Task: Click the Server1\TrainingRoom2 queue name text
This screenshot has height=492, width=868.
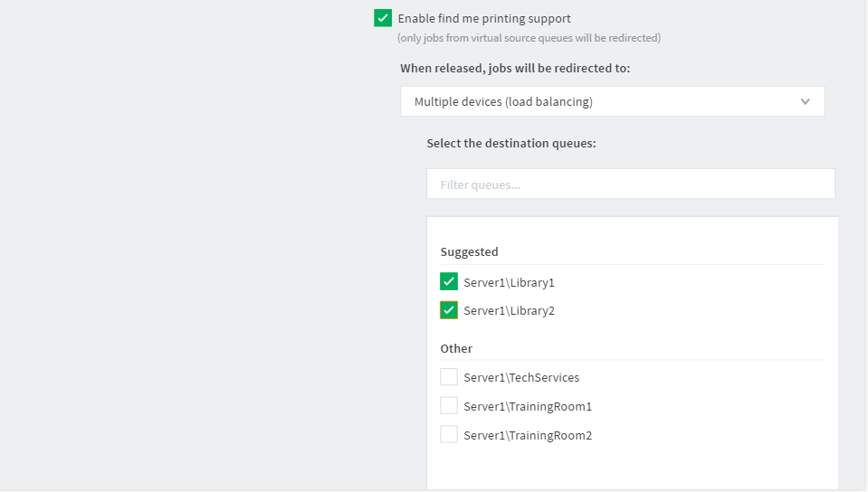Action: click(x=528, y=436)
